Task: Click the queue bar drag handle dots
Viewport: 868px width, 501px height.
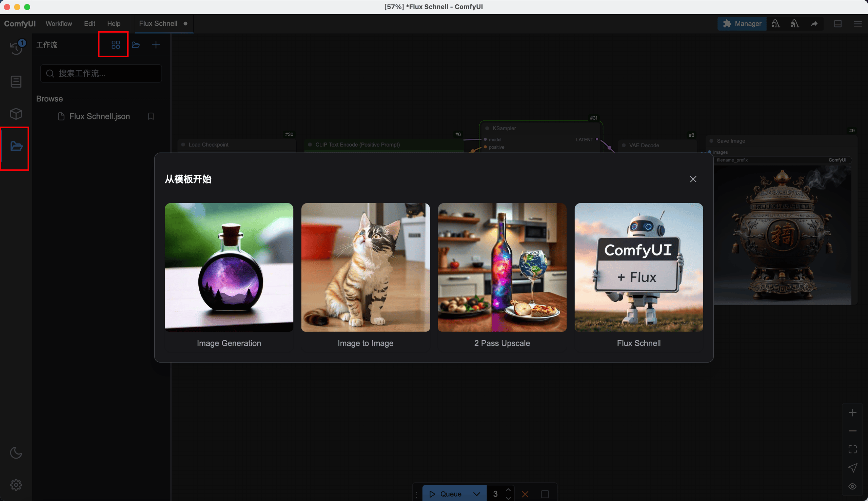Action: pyautogui.click(x=416, y=494)
